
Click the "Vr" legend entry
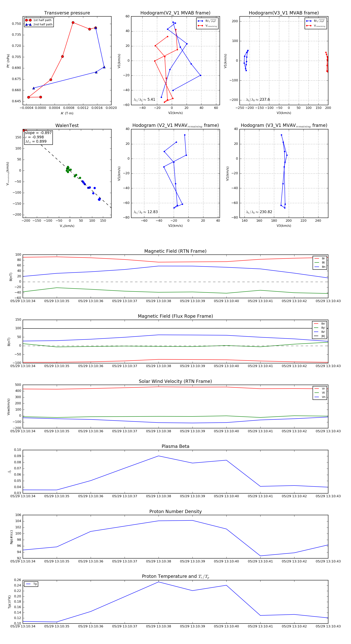click(320, 389)
